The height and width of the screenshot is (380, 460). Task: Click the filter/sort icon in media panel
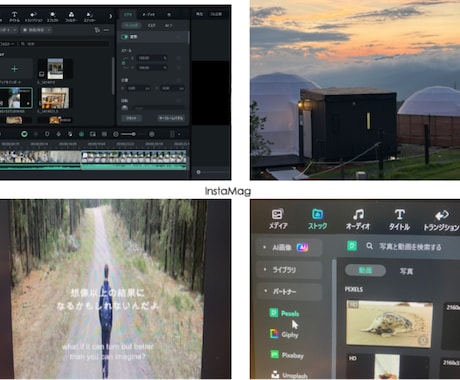[97, 30]
